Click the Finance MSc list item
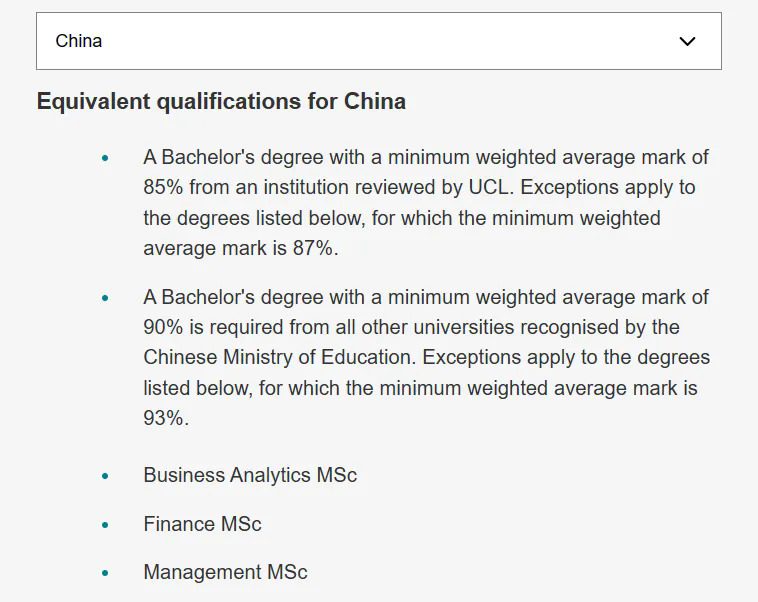 coord(202,524)
